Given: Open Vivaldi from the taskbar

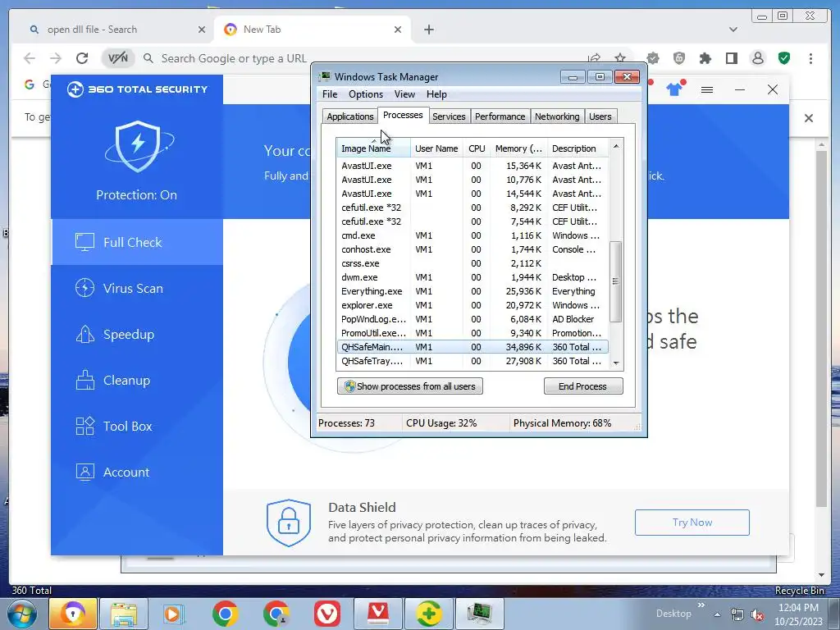Looking at the screenshot, I should pos(326,614).
